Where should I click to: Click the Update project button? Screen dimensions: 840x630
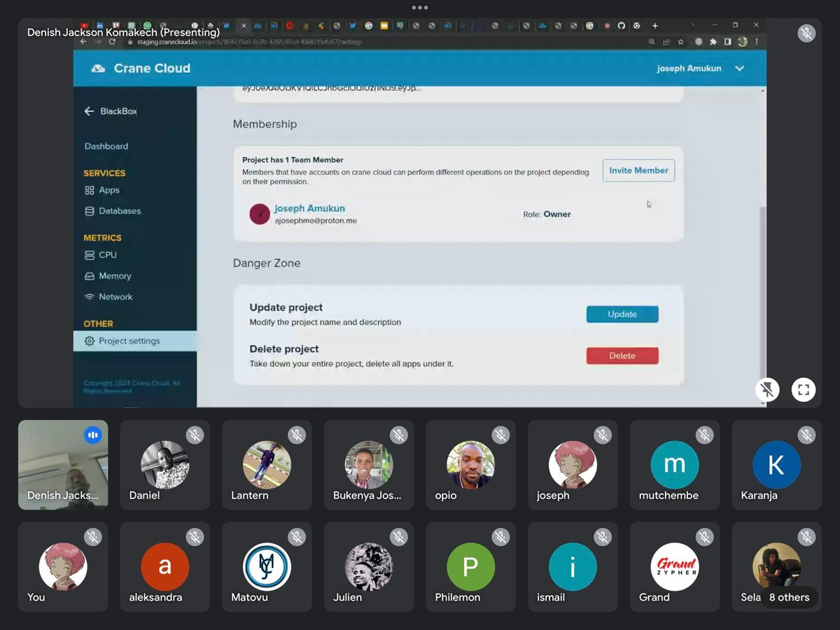[622, 314]
